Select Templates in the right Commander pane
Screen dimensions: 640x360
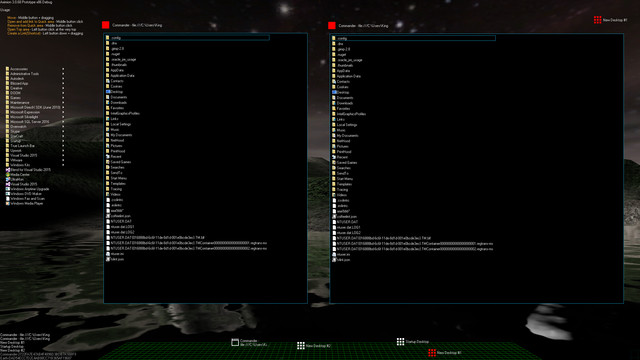click(x=344, y=184)
